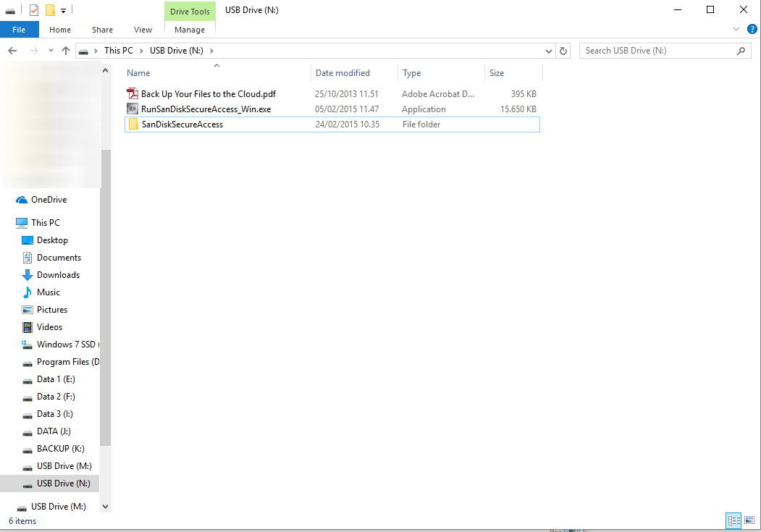The height and width of the screenshot is (532, 761).
Task: Click the SanDiskSecureAccess folder icon
Action: (x=133, y=124)
